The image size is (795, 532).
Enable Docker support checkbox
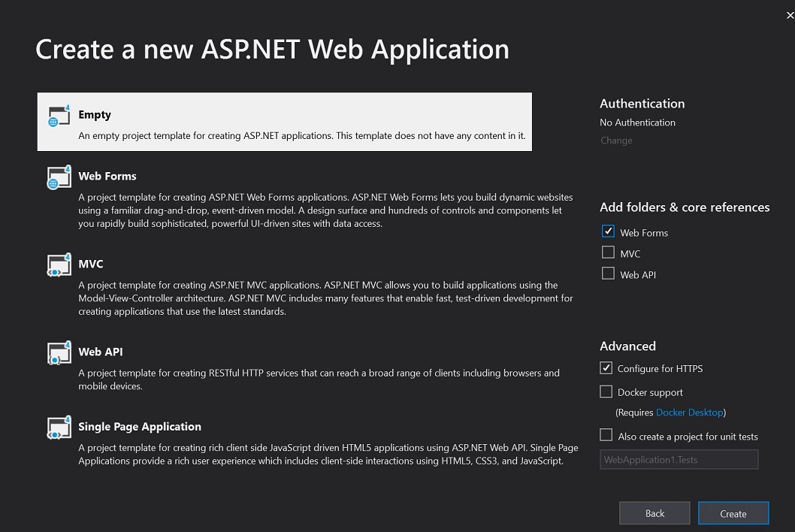click(x=606, y=391)
